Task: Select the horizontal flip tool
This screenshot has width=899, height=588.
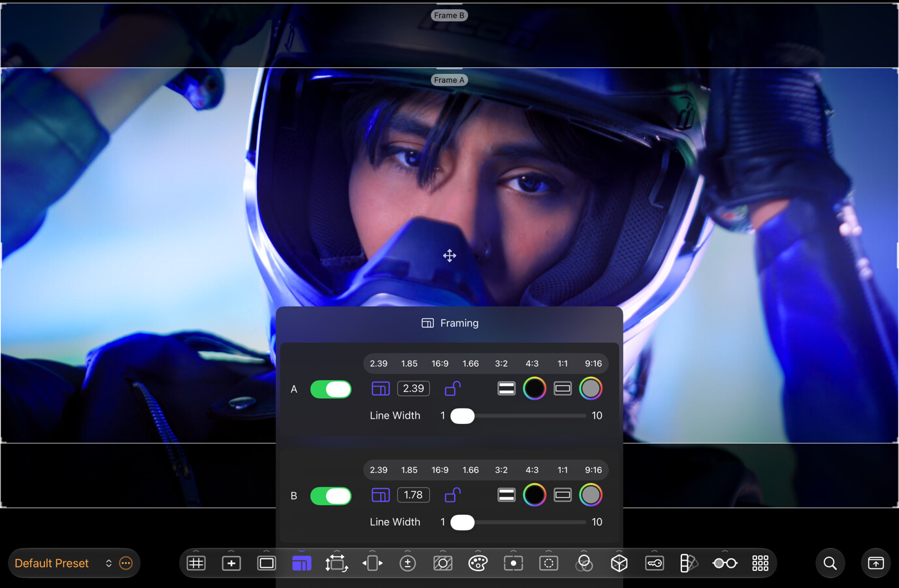Action: coord(372,563)
